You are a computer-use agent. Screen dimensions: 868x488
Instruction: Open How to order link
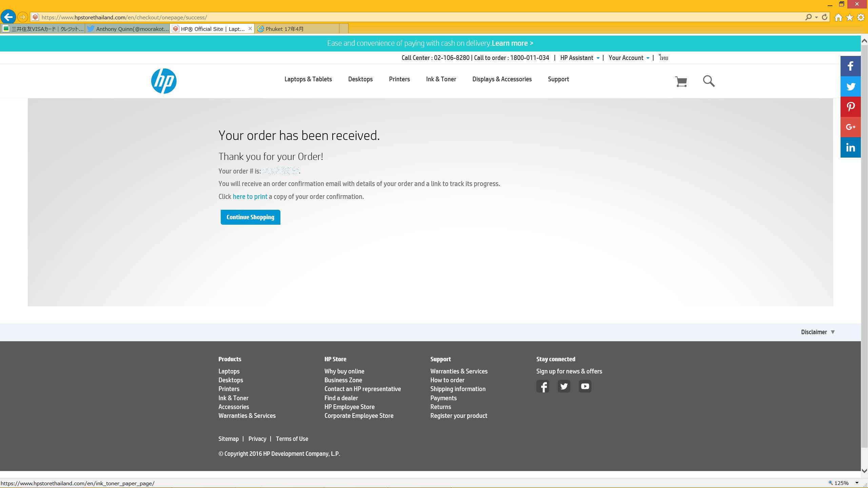(447, 380)
